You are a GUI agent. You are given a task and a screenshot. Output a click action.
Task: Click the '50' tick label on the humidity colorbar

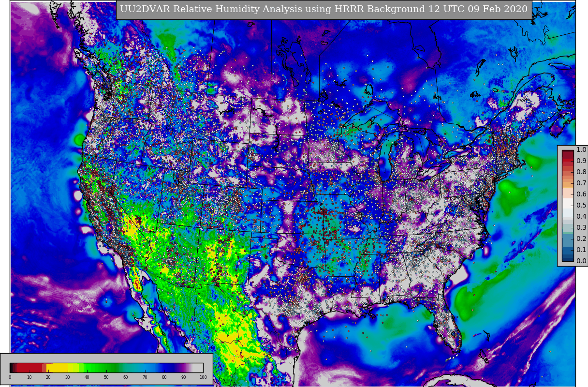[106, 377]
